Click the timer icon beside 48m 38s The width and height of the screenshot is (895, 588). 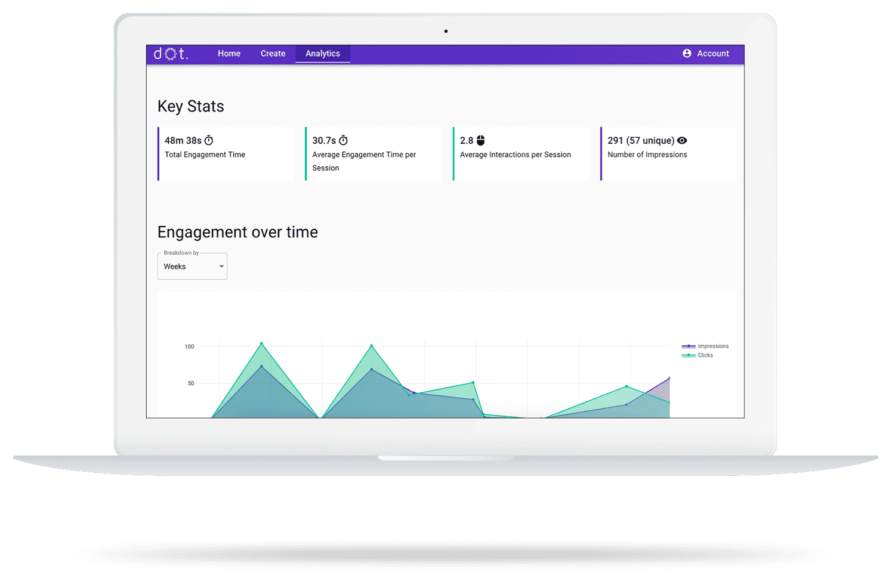pyautogui.click(x=209, y=141)
